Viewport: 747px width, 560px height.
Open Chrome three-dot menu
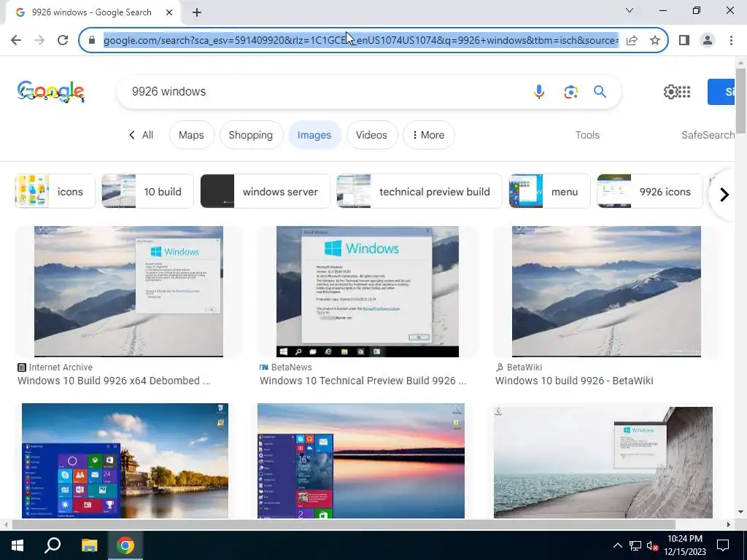point(731,40)
